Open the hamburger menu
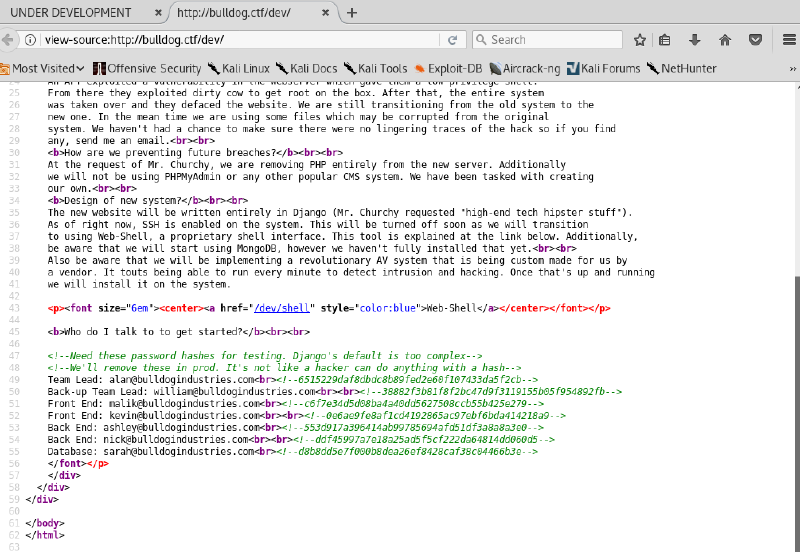This screenshot has height=552, width=800. (786, 40)
